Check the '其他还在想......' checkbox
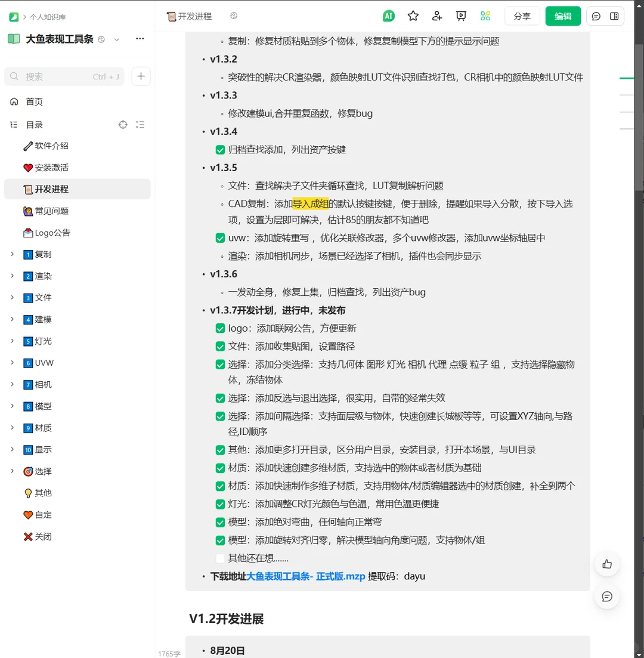 point(220,558)
